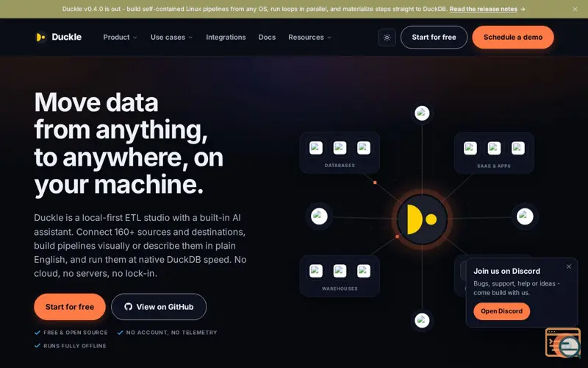The height and width of the screenshot is (368, 588).
Task: Toggle the light/dark theme sun button
Action: pyautogui.click(x=387, y=38)
